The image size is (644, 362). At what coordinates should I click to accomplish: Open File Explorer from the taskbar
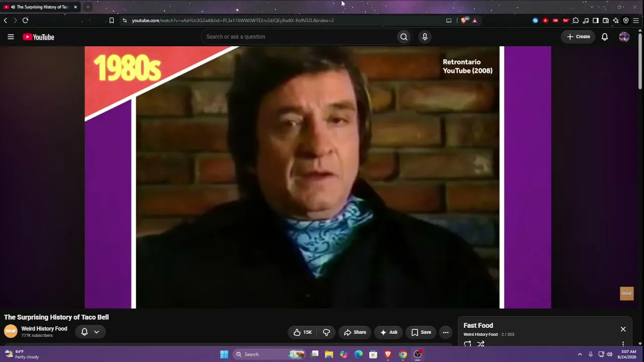point(329,354)
